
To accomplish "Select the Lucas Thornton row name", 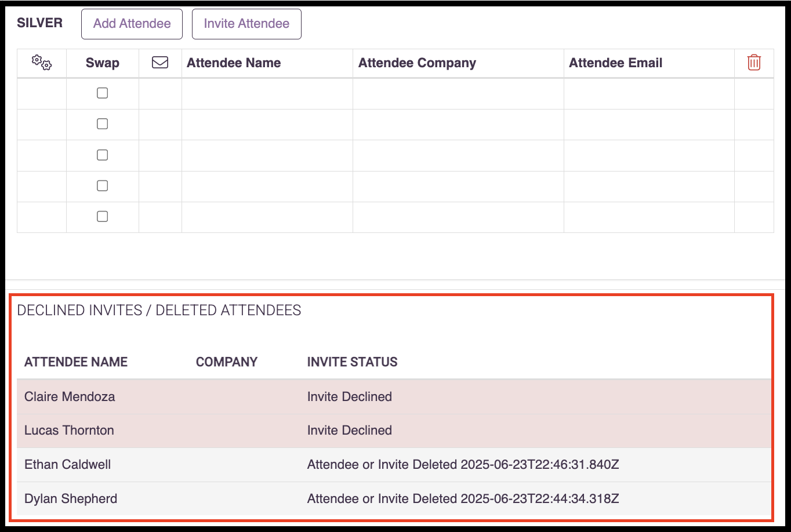I will coord(69,431).
